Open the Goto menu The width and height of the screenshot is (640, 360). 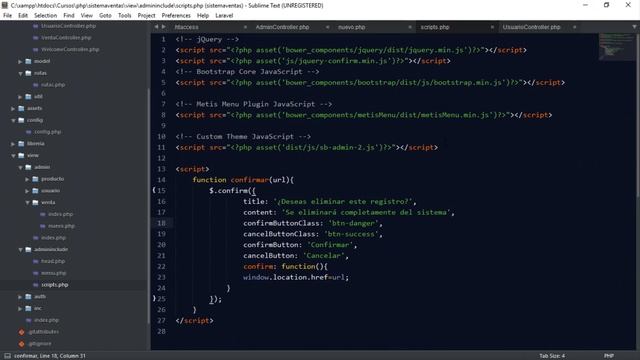click(x=105, y=16)
